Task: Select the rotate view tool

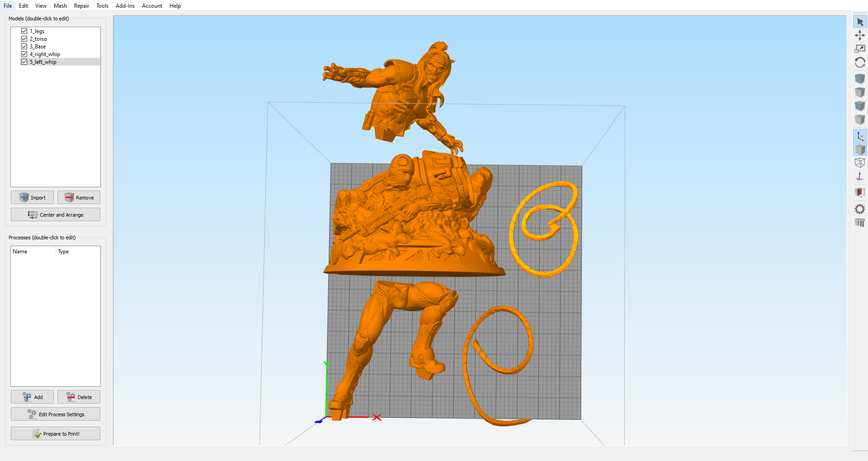Action: coord(860,62)
